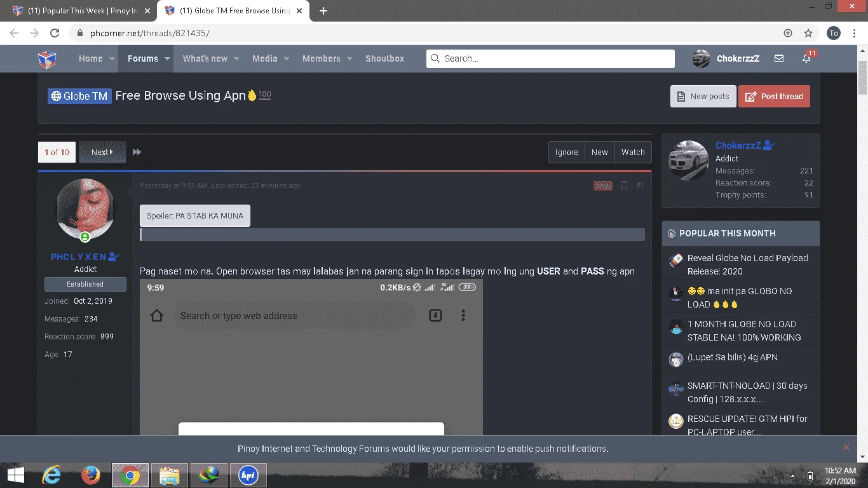The image size is (868, 488).
Task: Click the Post thread button
Action: (x=774, y=97)
